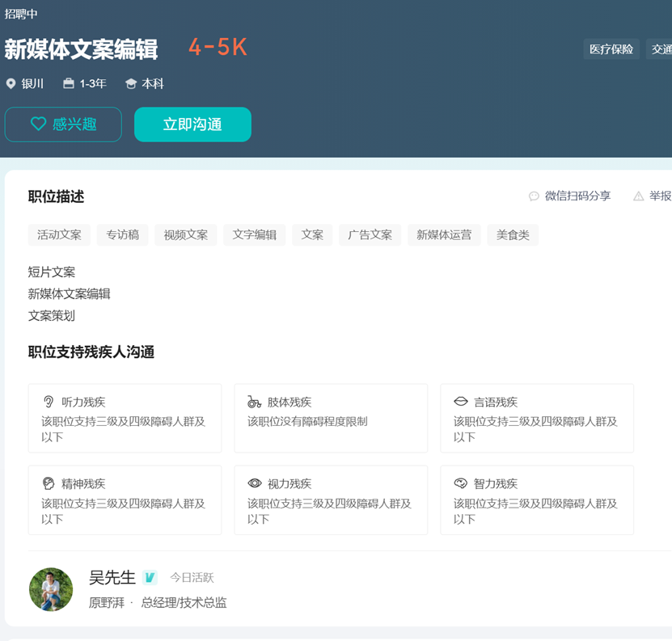
Task: Click the ear icon for 听力残疾
Action: point(49,402)
